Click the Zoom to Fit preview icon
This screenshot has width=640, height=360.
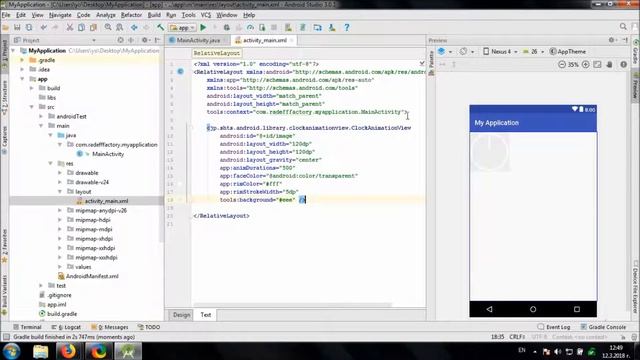(x=598, y=64)
